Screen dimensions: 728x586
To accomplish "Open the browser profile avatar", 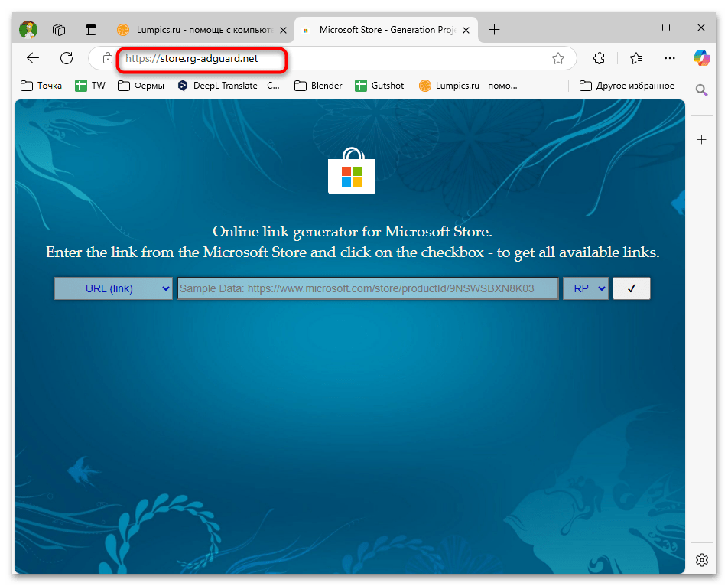I will pos(28,30).
